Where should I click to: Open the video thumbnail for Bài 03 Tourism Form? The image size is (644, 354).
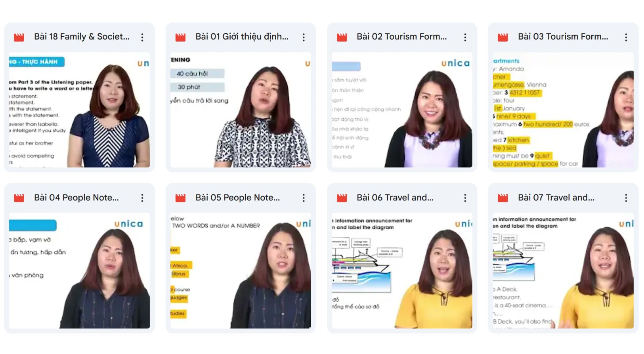(x=563, y=110)
